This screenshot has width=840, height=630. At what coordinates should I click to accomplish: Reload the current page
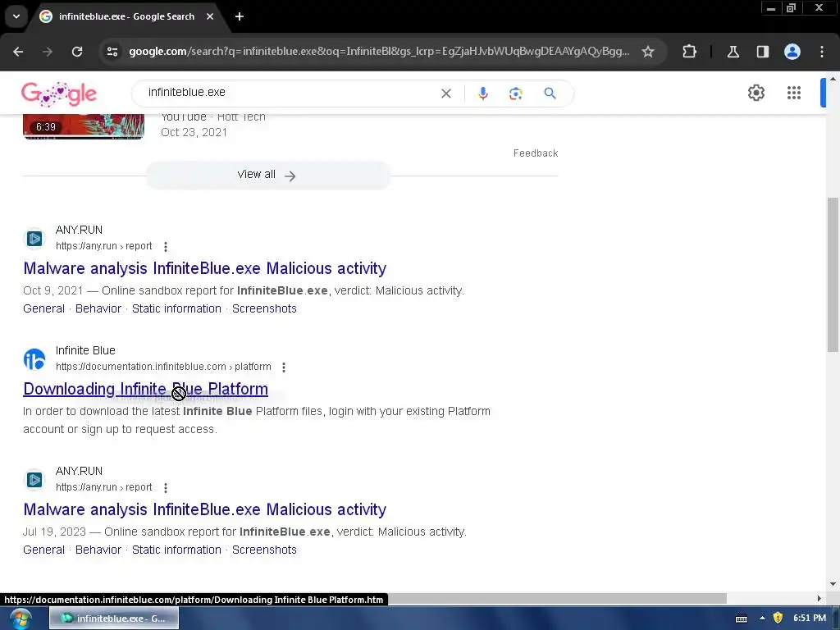coord(77,52)
